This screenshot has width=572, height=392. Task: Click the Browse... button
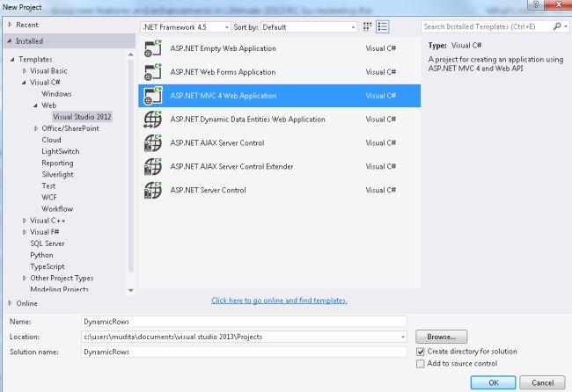point(442,337)
